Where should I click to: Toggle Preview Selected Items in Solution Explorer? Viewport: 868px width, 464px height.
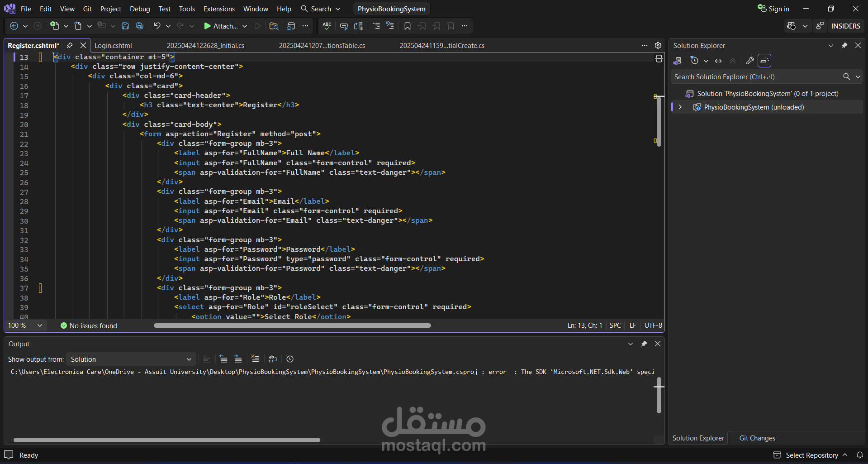764,60
